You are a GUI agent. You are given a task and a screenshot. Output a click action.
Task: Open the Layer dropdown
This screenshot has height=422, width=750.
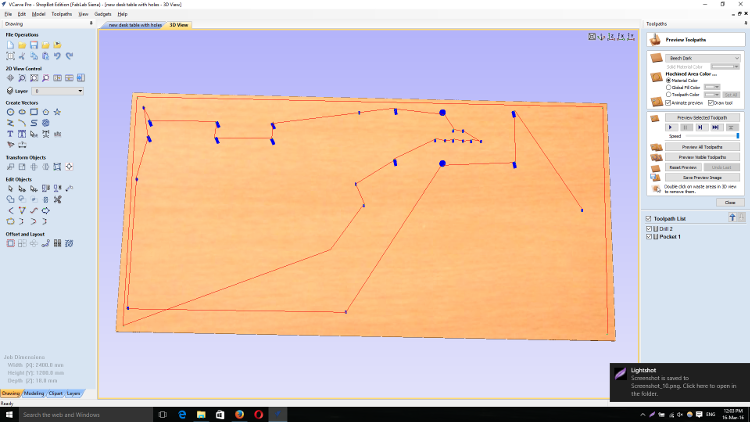[x=57, y=91]
